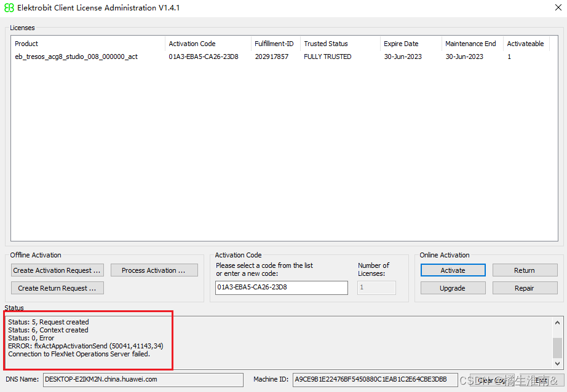Click the Expire Date column header
567x392 pixels.
pos(410,44)
